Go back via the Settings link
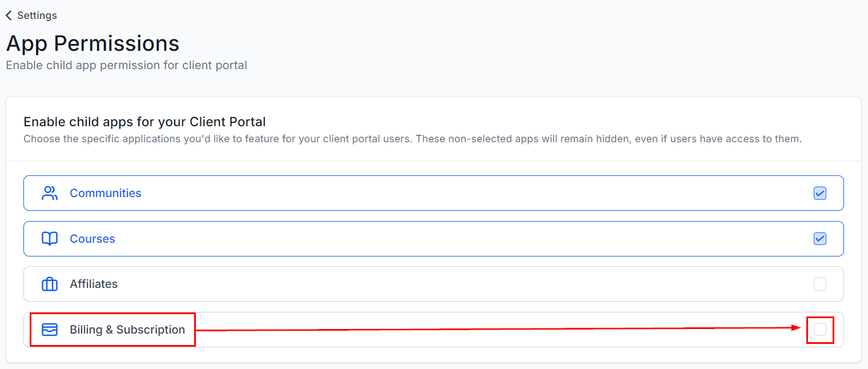Screen dimensions: 868x369 [x=37, y=15]
